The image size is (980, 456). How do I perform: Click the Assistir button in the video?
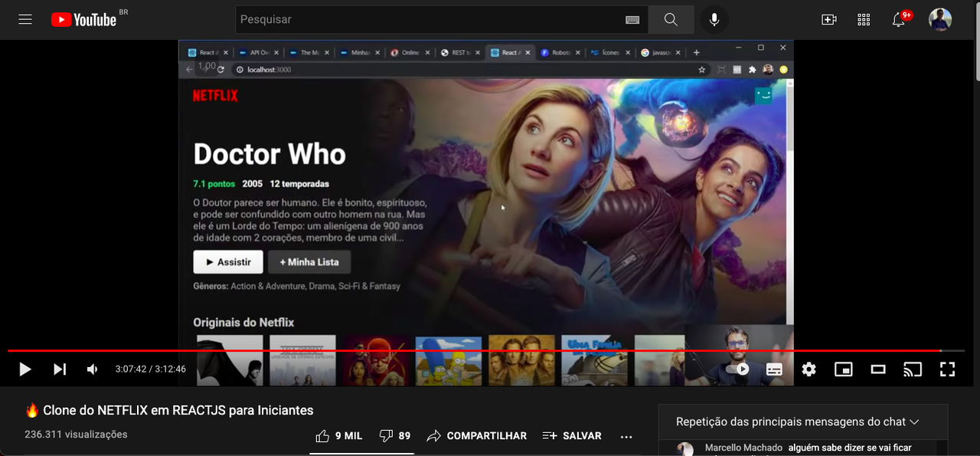228,262
